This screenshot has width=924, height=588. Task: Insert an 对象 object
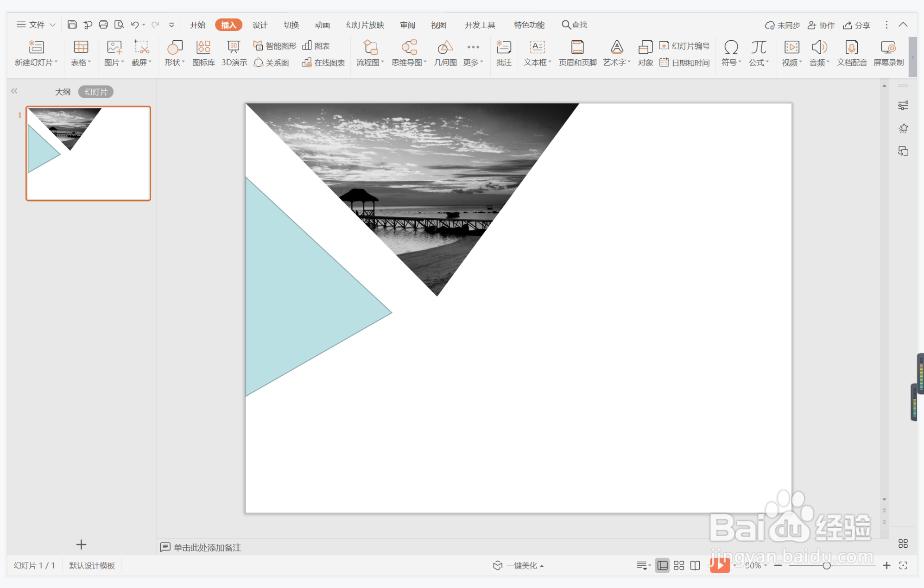[645, 53]
